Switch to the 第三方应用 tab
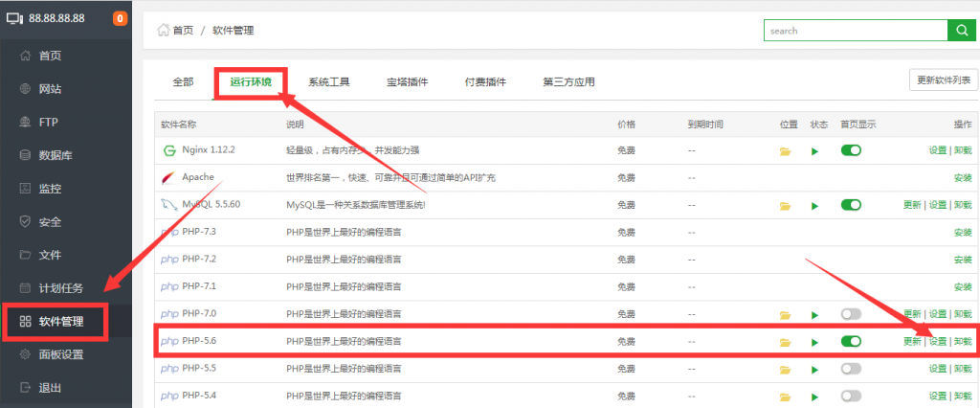The image size is (980, 408). (x=568, y=82)
